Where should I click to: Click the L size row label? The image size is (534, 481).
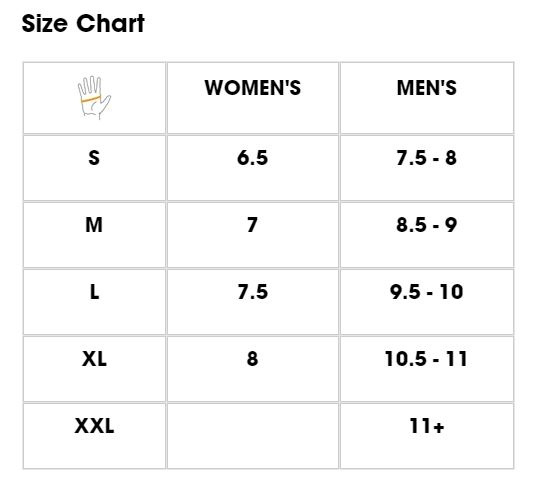pyautogui.click(x=94, y=292)
